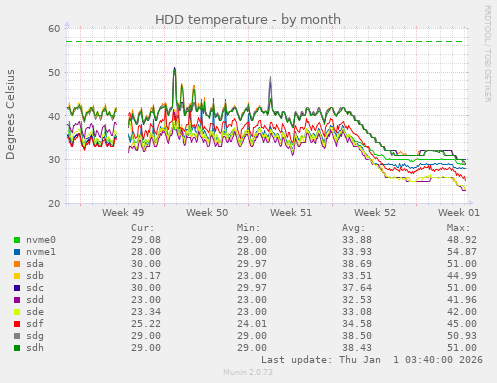The image size is (497, 383).
Task: Click the sda orange legend swatch
Action: click(x=17, y=264)
